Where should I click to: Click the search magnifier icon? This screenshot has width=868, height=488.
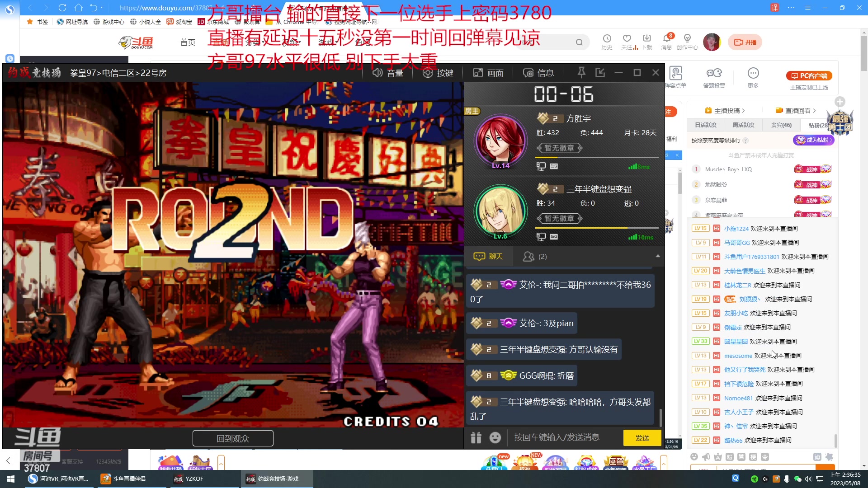(x=579, y=42)
